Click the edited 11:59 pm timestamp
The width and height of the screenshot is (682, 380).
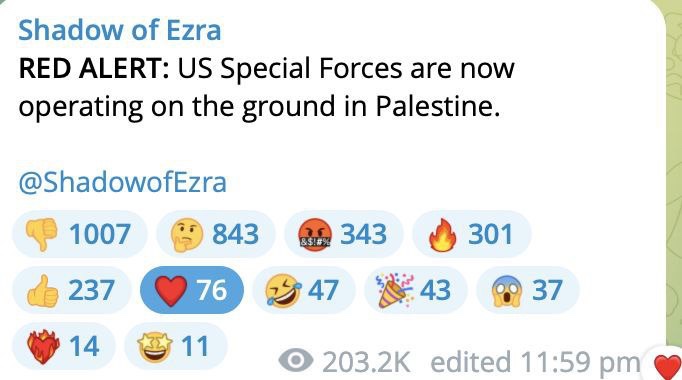click(x=535, y=362)
